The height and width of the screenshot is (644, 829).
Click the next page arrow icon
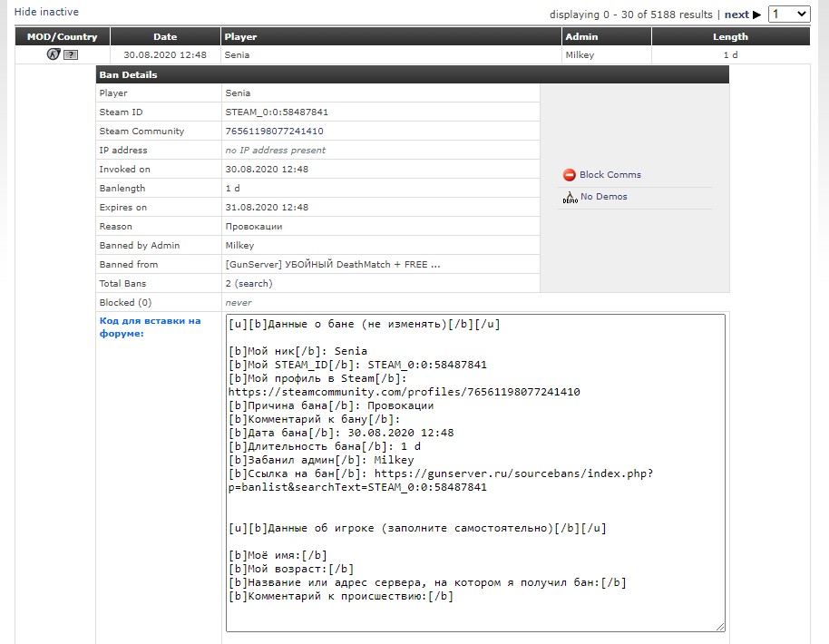point(757,15)
